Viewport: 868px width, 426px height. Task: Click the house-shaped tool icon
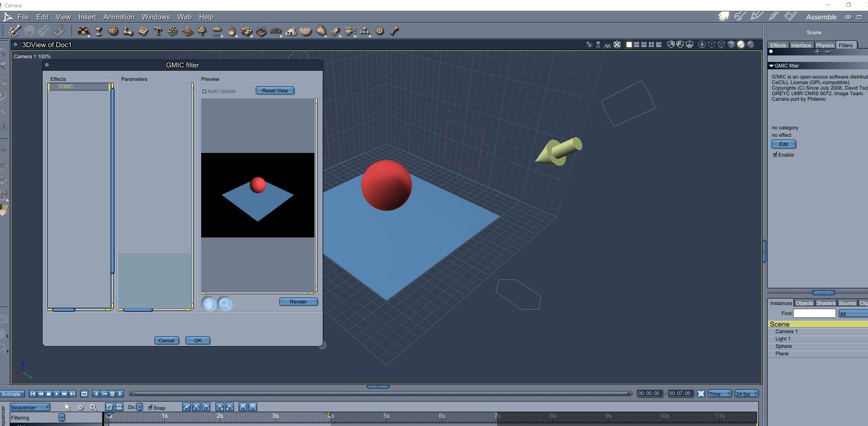click(291, 31)
